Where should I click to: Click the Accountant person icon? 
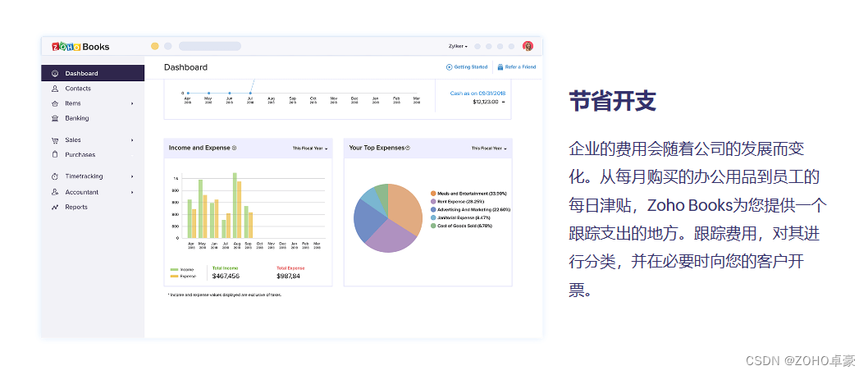coord(55,192)
